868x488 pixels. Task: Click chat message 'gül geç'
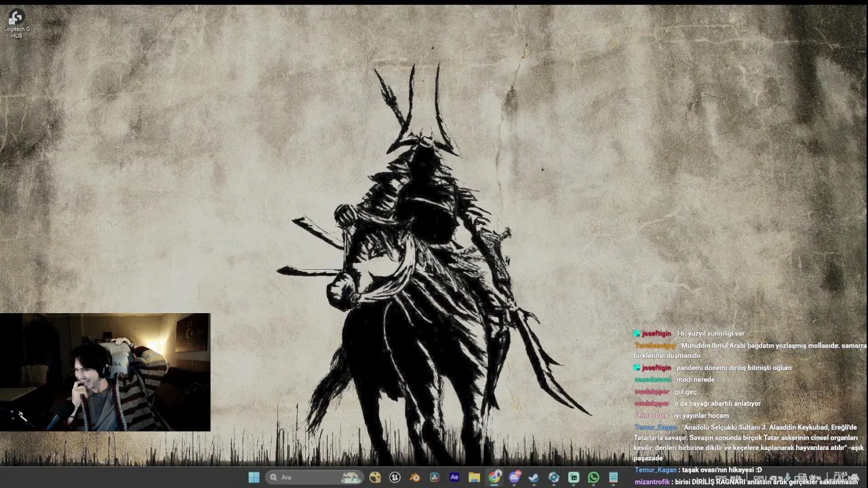click(x=686, y=392)
